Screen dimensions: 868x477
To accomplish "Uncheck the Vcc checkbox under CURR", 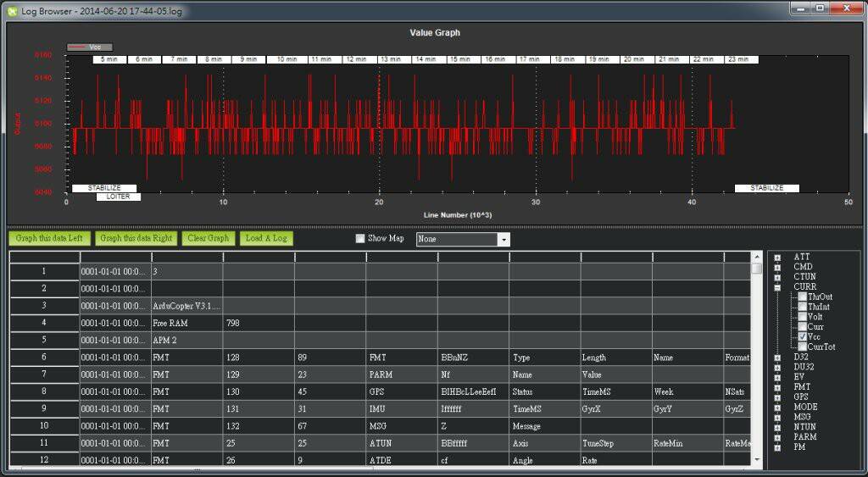I will pos(802,336).
